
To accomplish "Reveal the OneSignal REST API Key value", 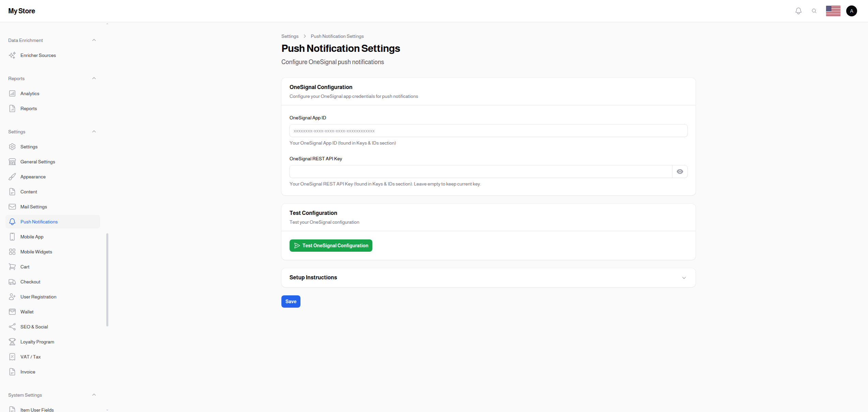I will (680, 172).
